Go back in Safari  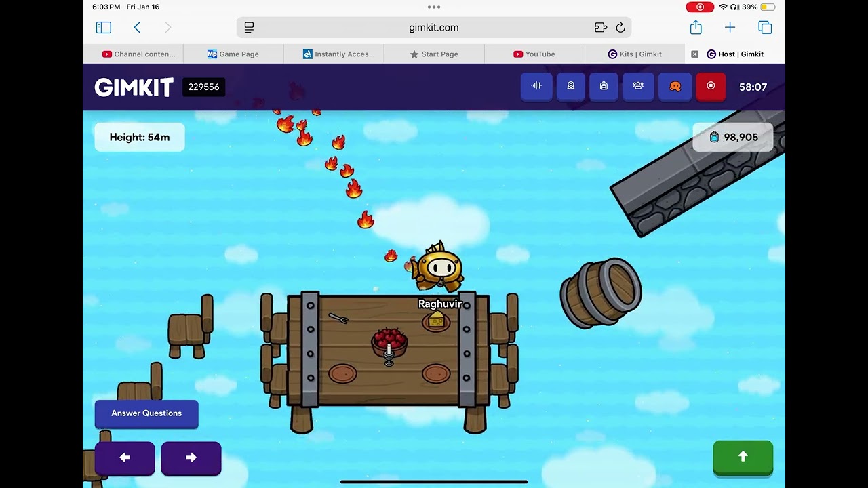137,27
